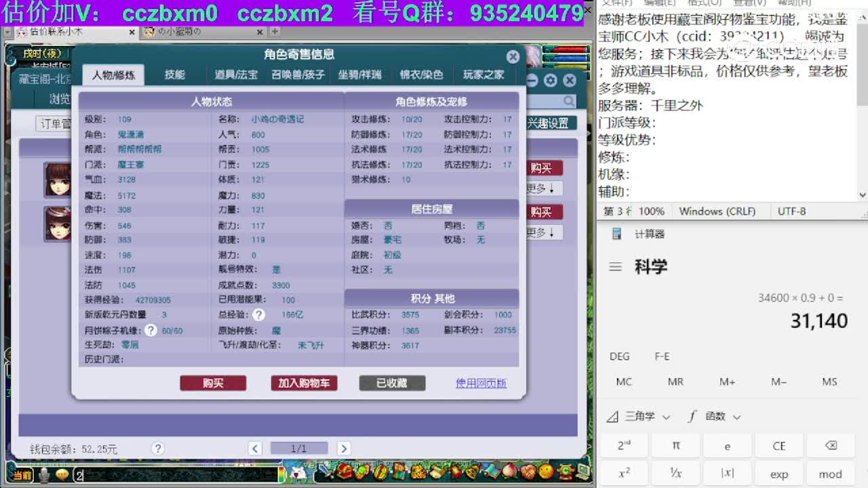Click MC memory clear button

(x=625, y=382)
